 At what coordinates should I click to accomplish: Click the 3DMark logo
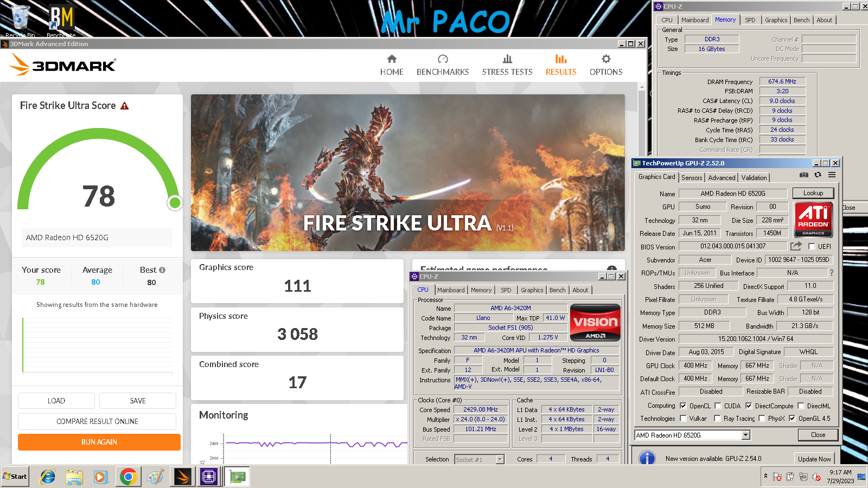(62, 65)
